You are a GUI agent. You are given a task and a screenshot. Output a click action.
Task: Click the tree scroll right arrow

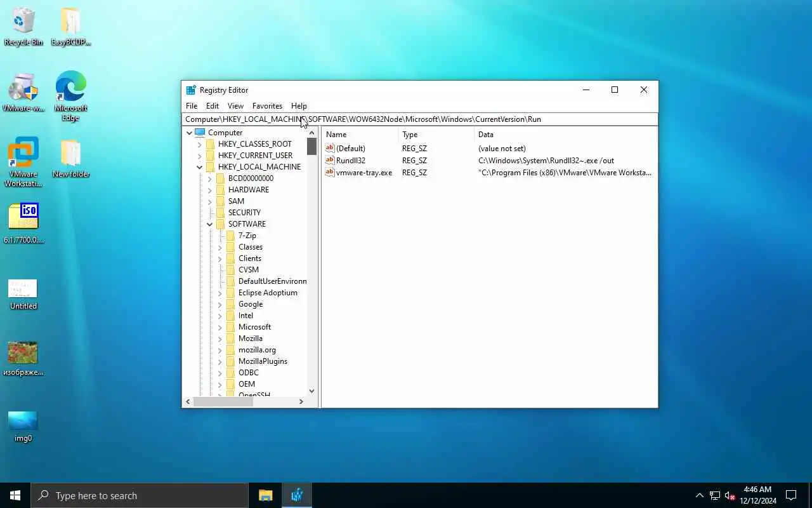click(x=301, y=401)
